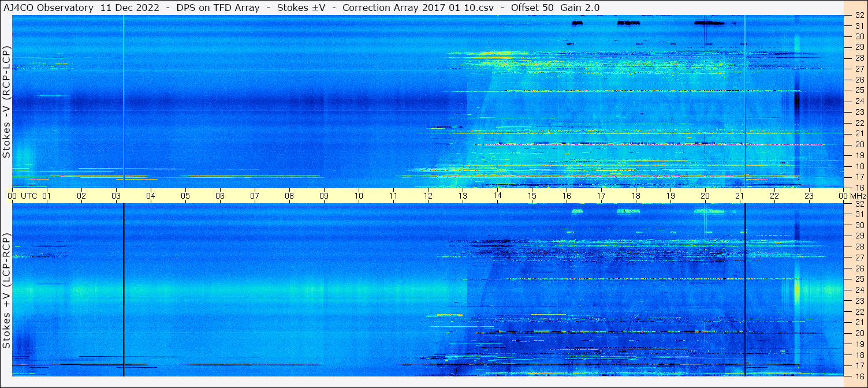The height and width of the screenshot is (388, 868).
Task: Click the 22 MHz label of the Stokes -V panel
Action: [859, 123]
